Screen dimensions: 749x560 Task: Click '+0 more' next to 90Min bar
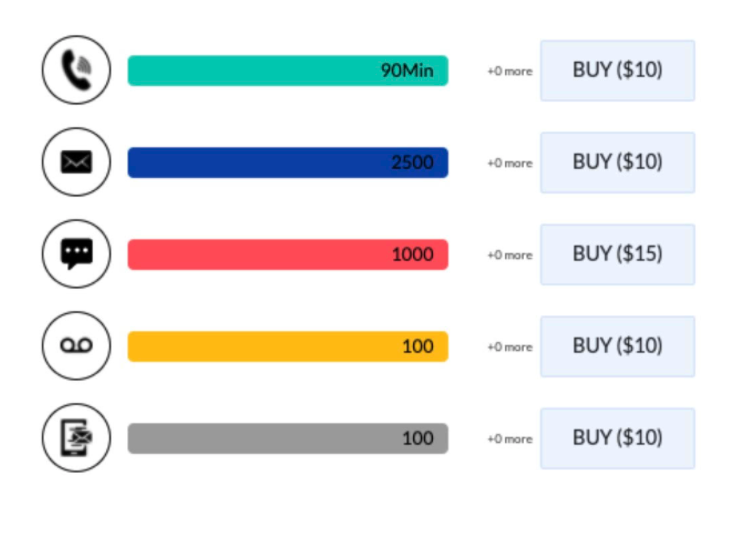coord(510,71)
